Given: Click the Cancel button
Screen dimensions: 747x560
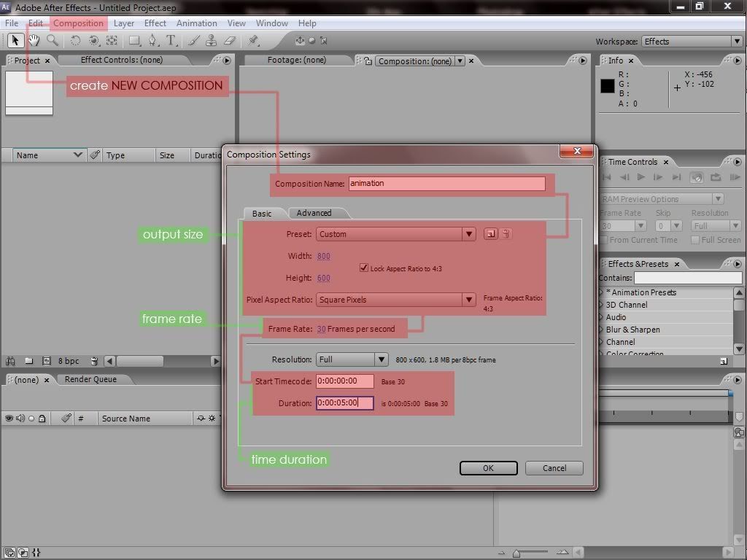Looking at the screenshot, I should coord(554,468).
